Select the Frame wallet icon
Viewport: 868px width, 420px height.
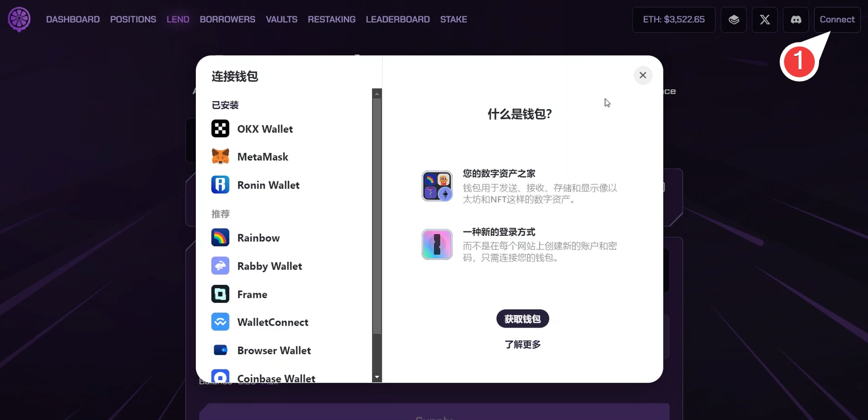tap(220, 294)
